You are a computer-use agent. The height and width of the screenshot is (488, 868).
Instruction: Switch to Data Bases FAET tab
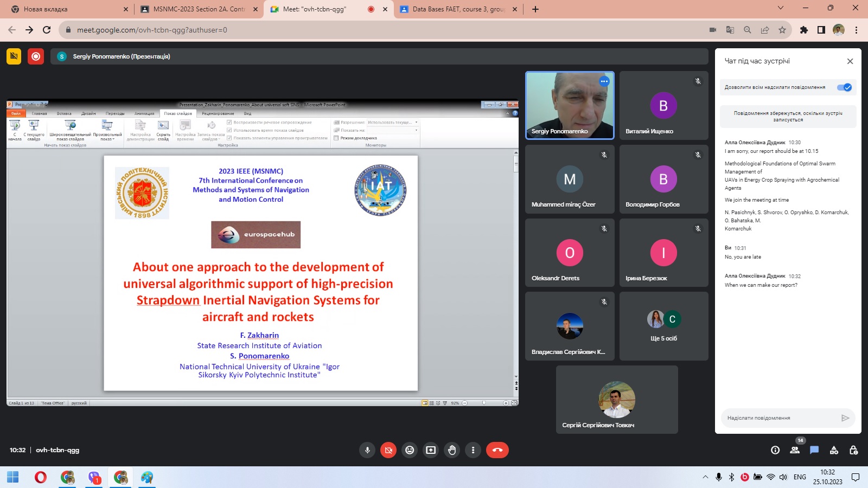tap(458, 9)
